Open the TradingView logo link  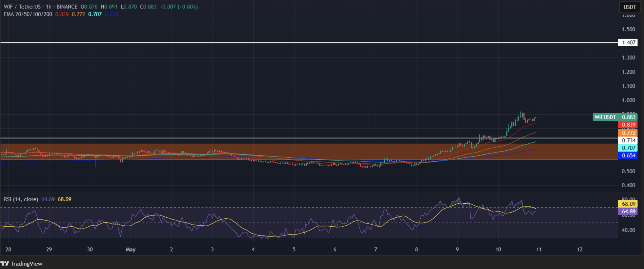click(x=21, y=263)
